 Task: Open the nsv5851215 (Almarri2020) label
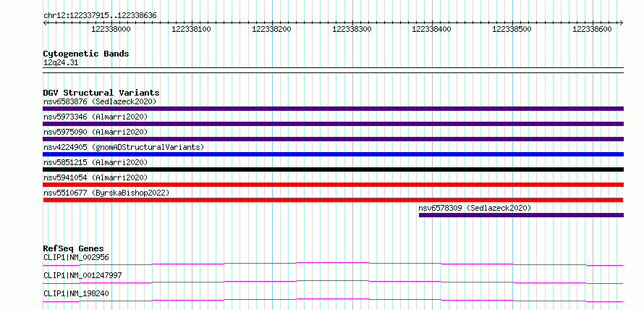coord(96,162)
